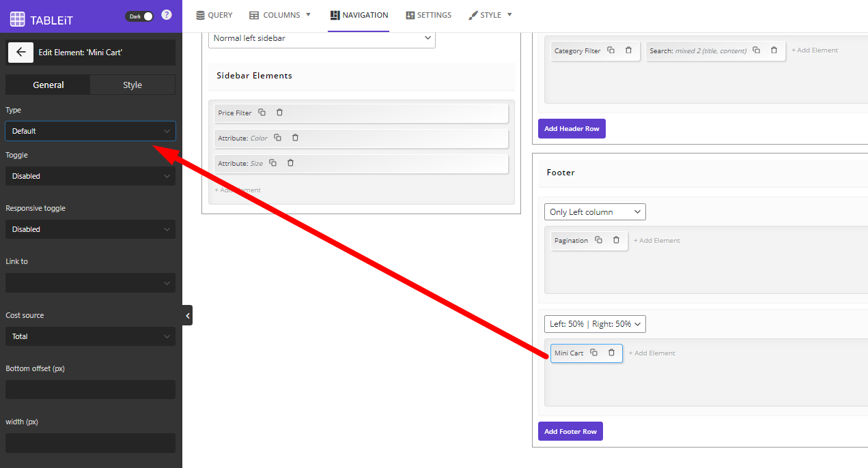Image resolution: width=868 pixels, height=468 pixels.
Task: Open the Query tab
Action: pos(214,15)
